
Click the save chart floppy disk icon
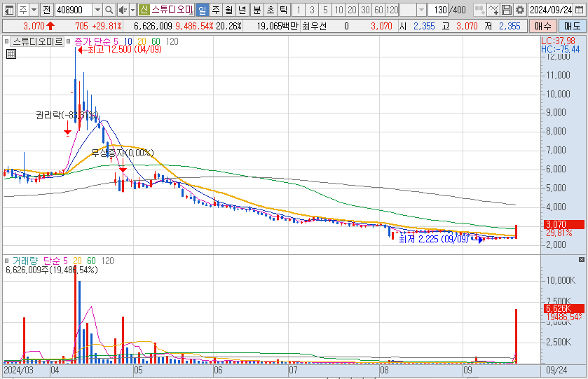(x=507, y=10)
